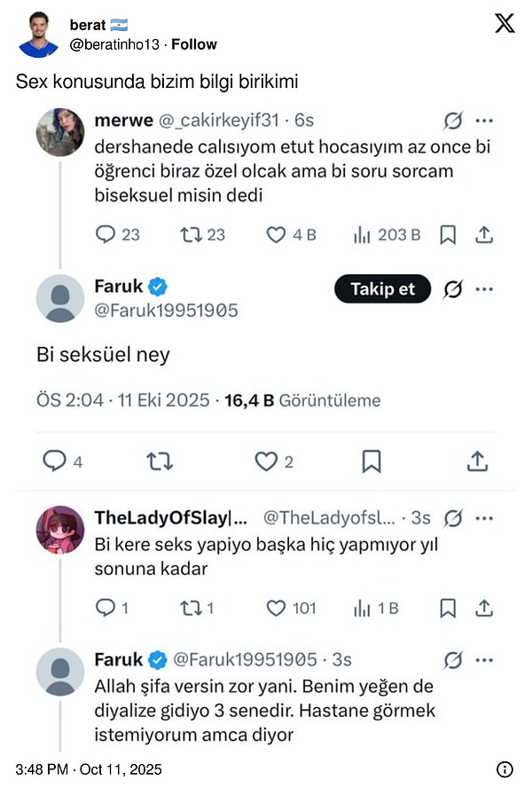Open the more options menu on merwe's reply
Viewport: 532px width, 796px height.
484,120
